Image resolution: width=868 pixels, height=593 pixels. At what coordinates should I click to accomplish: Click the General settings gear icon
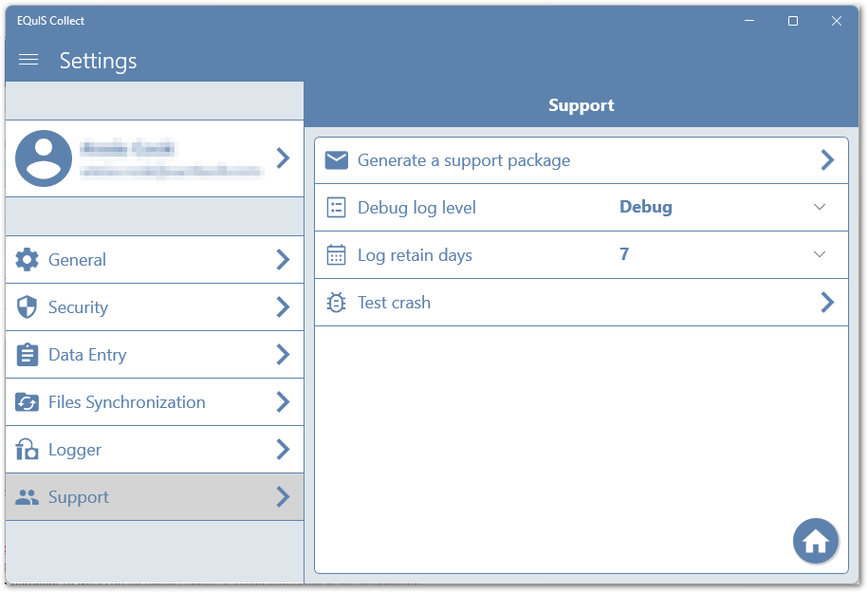(27, 259)
